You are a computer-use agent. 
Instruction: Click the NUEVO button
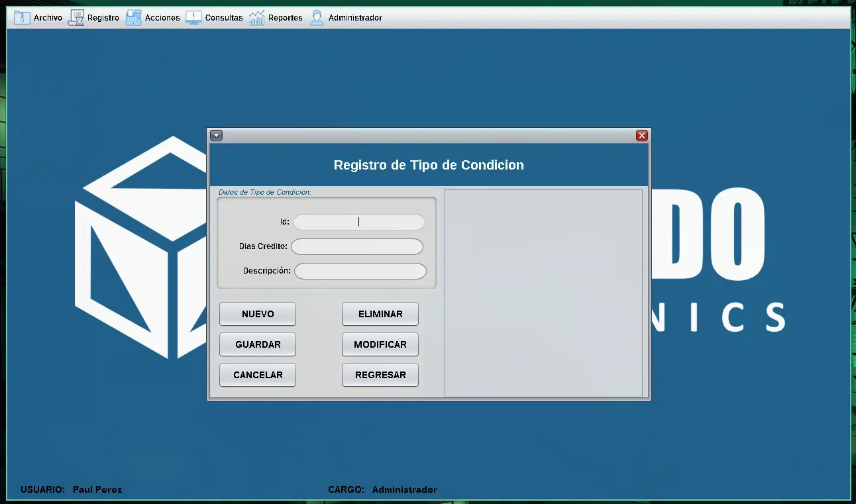(258, 314)
